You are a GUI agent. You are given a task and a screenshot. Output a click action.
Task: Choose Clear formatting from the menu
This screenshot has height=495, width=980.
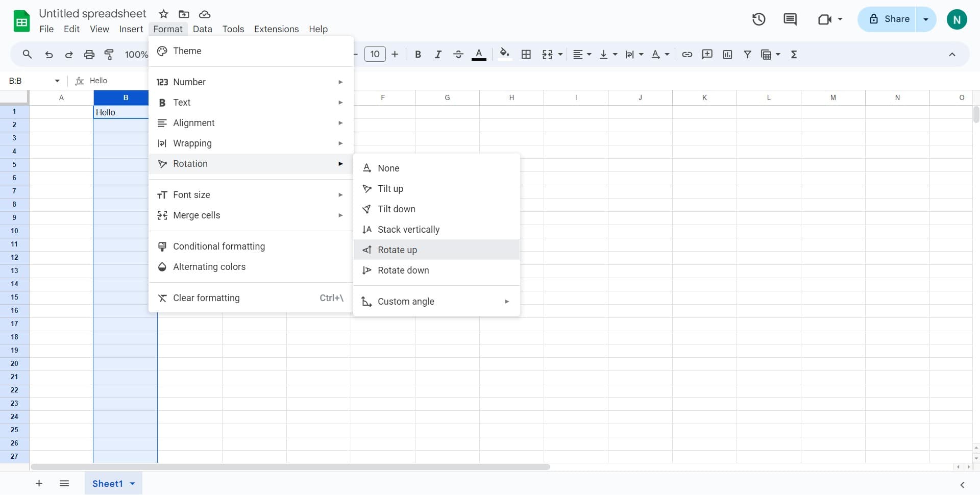coord(206,298)
